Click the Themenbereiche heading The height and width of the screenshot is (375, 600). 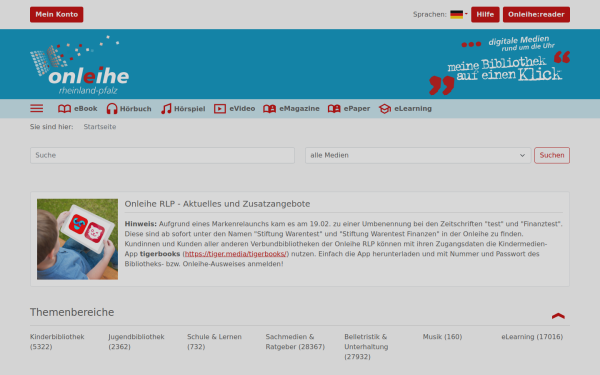(72, 312)
